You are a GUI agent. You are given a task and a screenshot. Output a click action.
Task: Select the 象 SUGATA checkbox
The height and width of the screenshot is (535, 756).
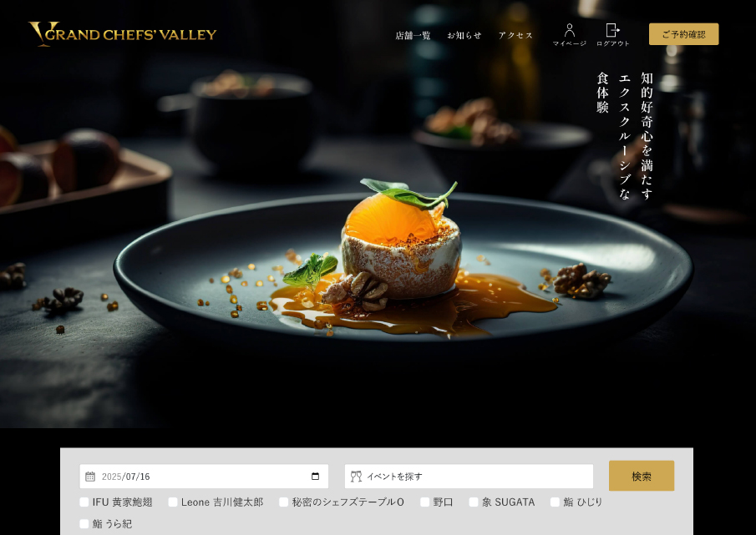click(474, 502)
